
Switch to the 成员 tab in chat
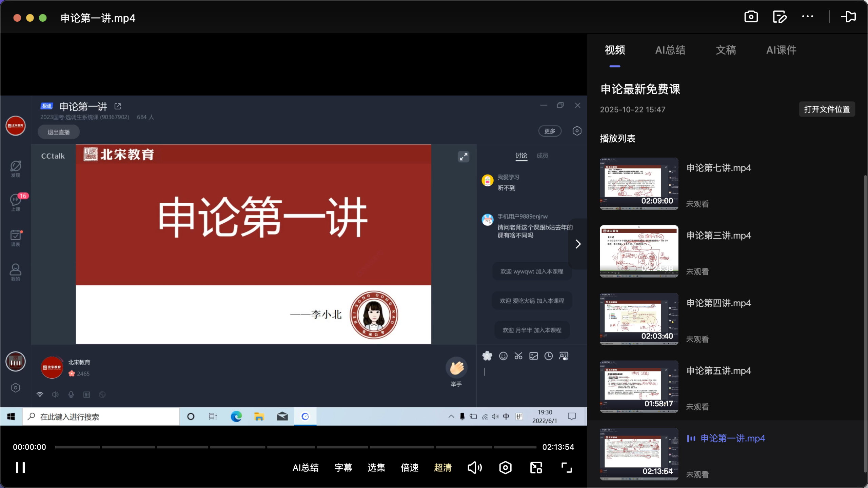tap(542, 156)
